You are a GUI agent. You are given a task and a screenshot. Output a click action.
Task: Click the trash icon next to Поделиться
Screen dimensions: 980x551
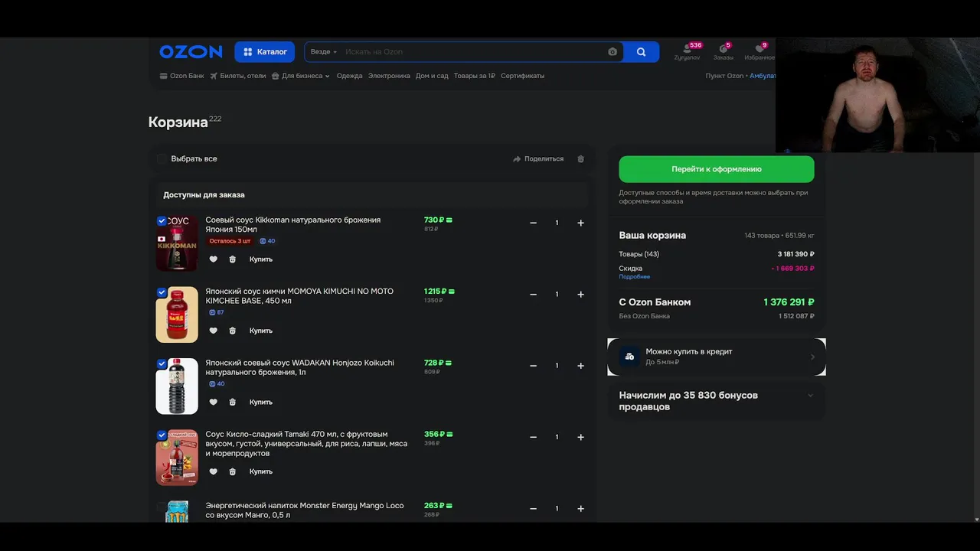[580, 159]
